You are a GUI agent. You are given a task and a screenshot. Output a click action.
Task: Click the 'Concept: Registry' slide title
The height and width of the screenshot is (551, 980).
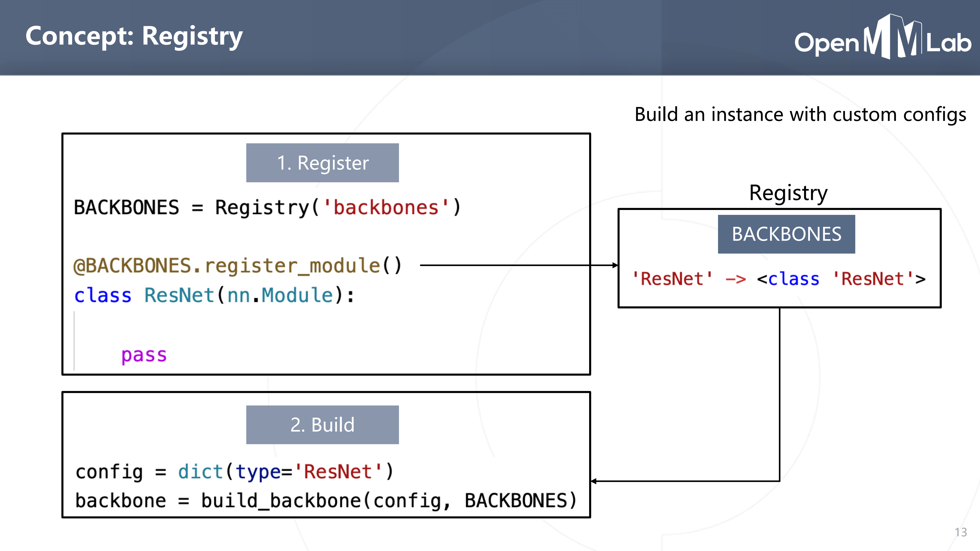[x=134, y=37]
